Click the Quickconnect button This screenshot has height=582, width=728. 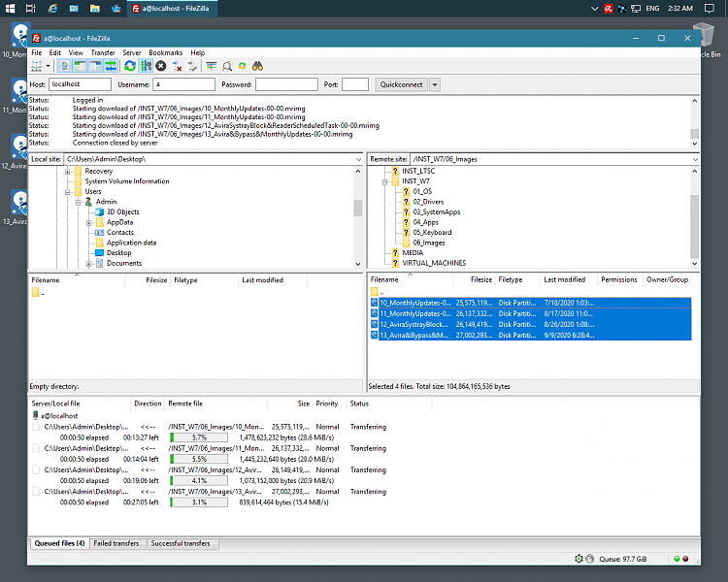[x=402, y=84]
